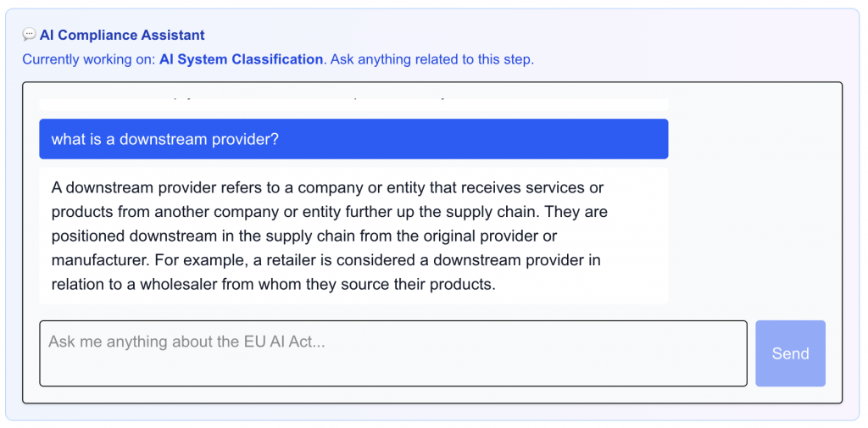Click 'Ask anything related to this step' text

click(x=432, y=59)
